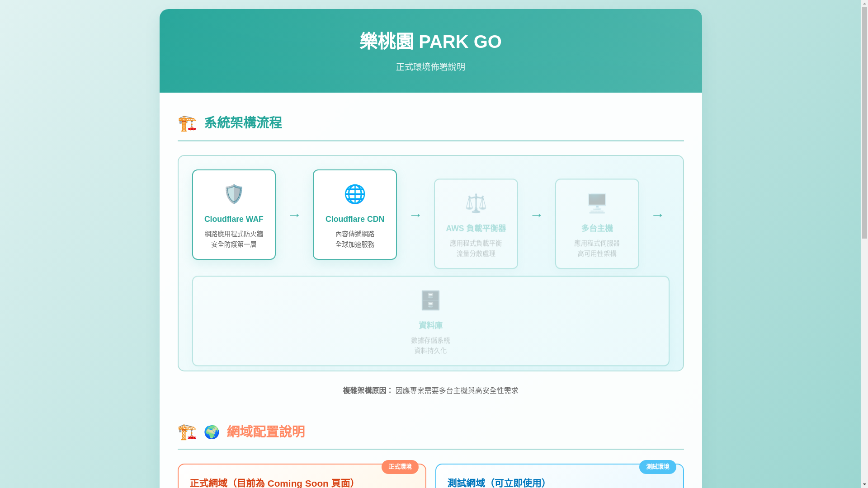
Task: Click the arrow after the AWS 負載平衡器 card
Action: tap(537, 215)
